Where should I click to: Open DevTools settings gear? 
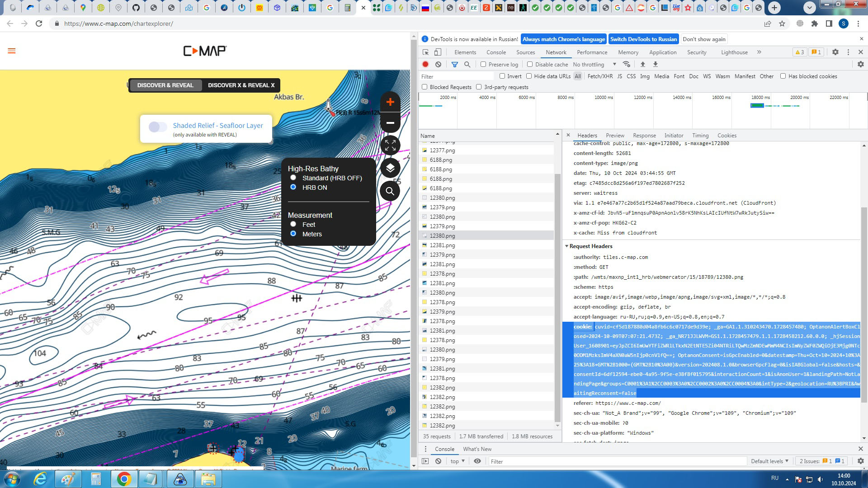(835, 52)
